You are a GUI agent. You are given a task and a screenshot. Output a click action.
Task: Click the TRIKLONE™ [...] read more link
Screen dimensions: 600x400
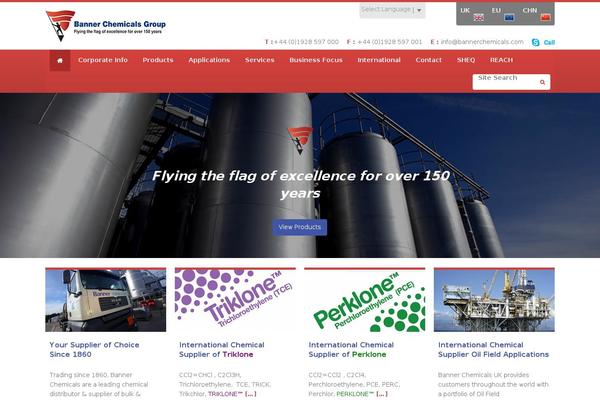(232, 394)
